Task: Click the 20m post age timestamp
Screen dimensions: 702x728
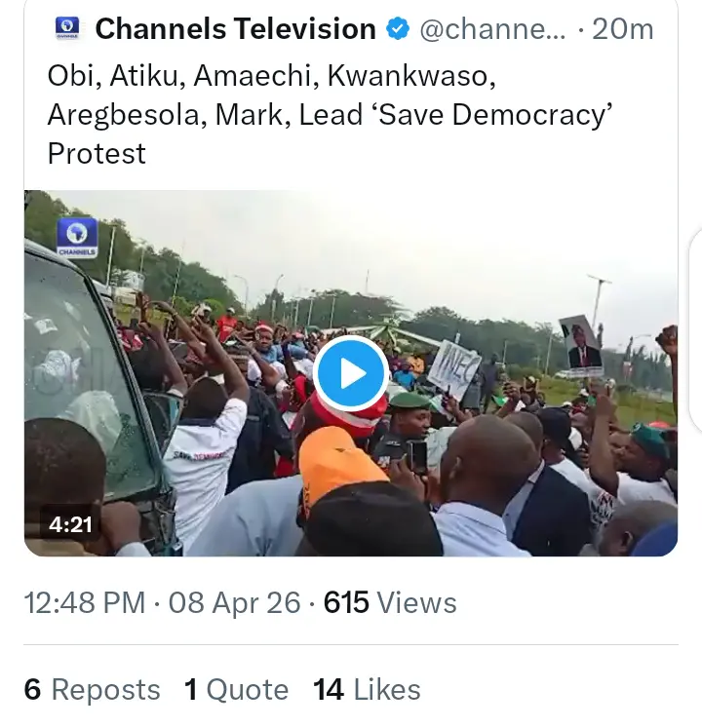Action: pos(622,29)
